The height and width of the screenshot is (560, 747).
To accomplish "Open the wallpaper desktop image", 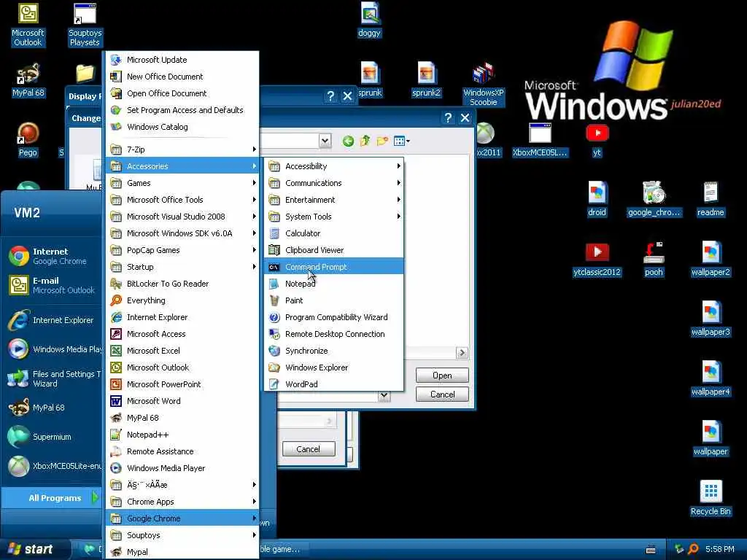I will 711,438.
